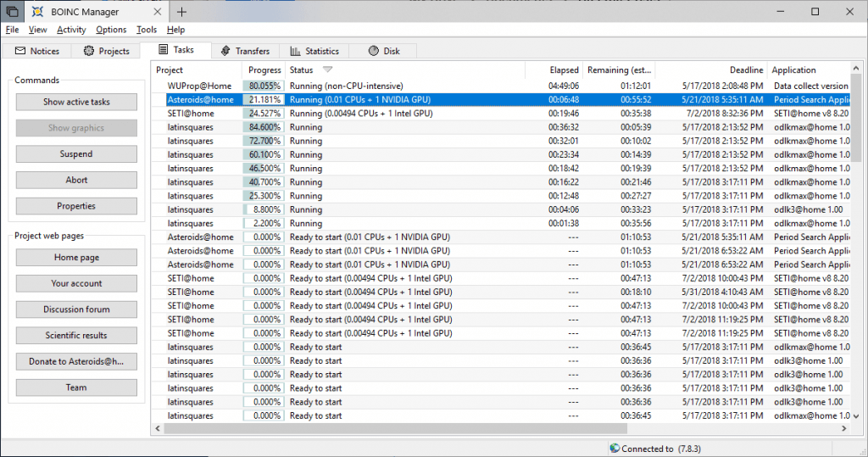The image size is (868, 457).
Task: Sort by Application column header
Action: (809, 70)
